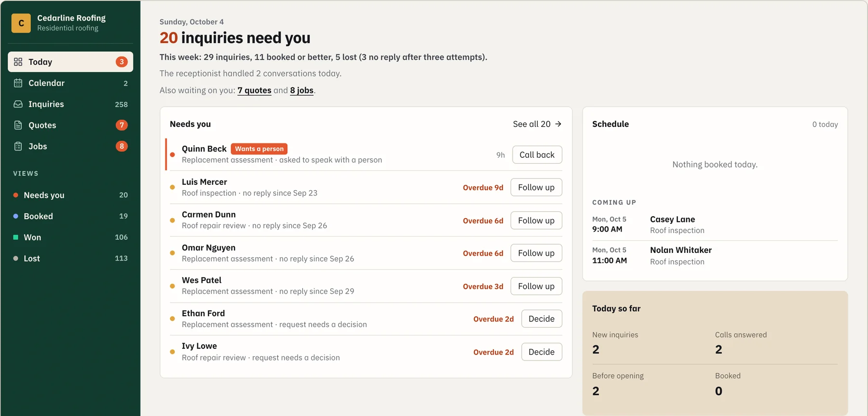Screen dimensions: 868x416
Task: Click the Calendar icon in sidebar
Action: coord(18,83)
